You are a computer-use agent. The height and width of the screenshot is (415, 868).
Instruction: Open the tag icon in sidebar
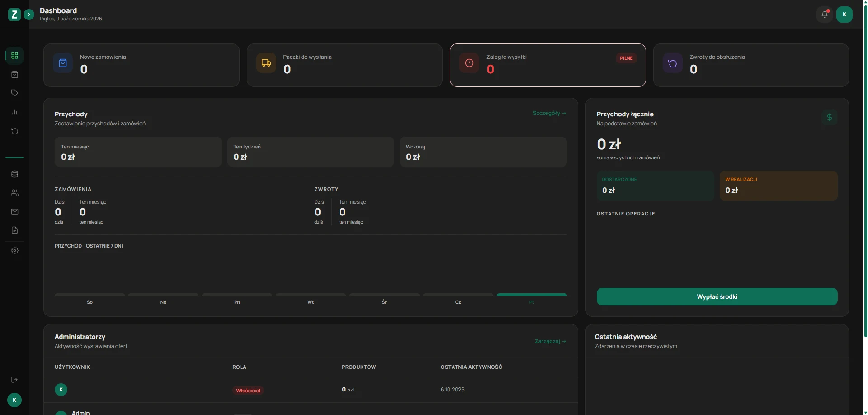14,93
